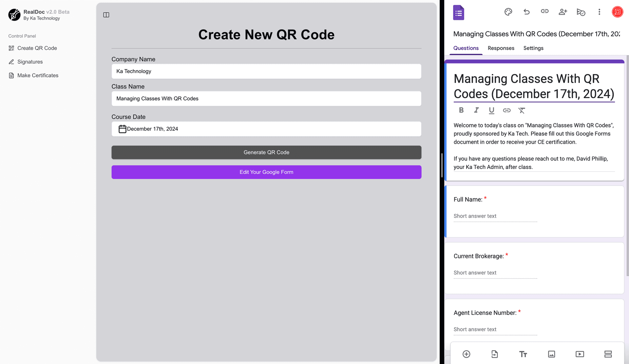Toggle Italic formatting in Google Form
The width and height of the screenshot is (629, 364).
click(476, 110)
